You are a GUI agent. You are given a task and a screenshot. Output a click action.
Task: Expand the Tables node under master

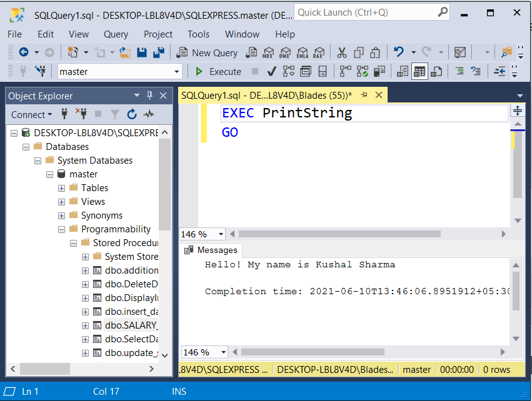coord(61,187)
